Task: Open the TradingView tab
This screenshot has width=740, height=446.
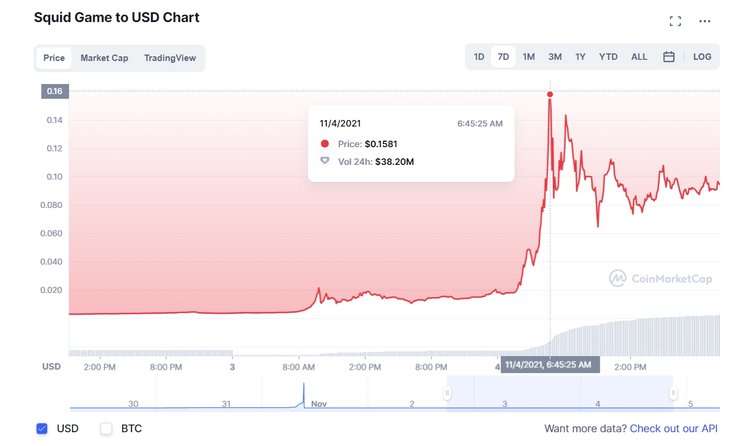Action: click(172, 58)
